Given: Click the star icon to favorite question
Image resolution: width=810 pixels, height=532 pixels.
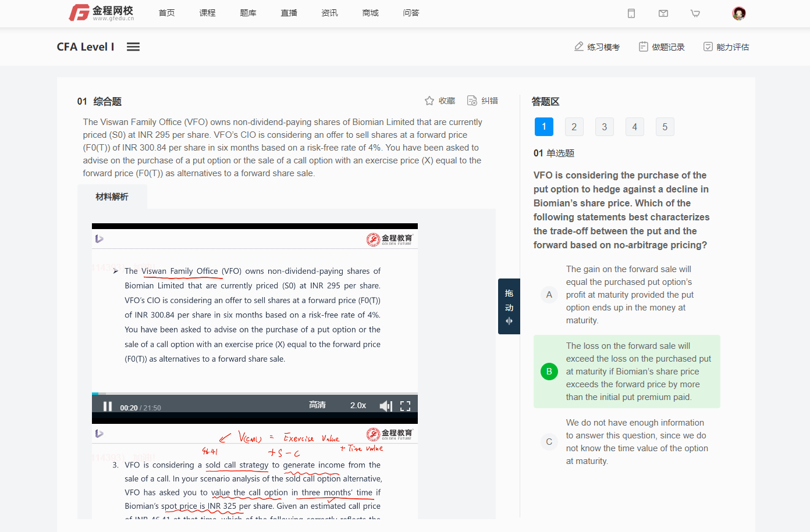Looking at the screenshot, I should 429,101.
